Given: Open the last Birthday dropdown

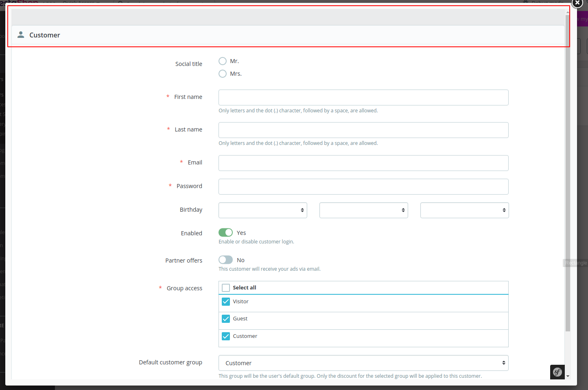Looking at the screenshot, I should point(464,210).
